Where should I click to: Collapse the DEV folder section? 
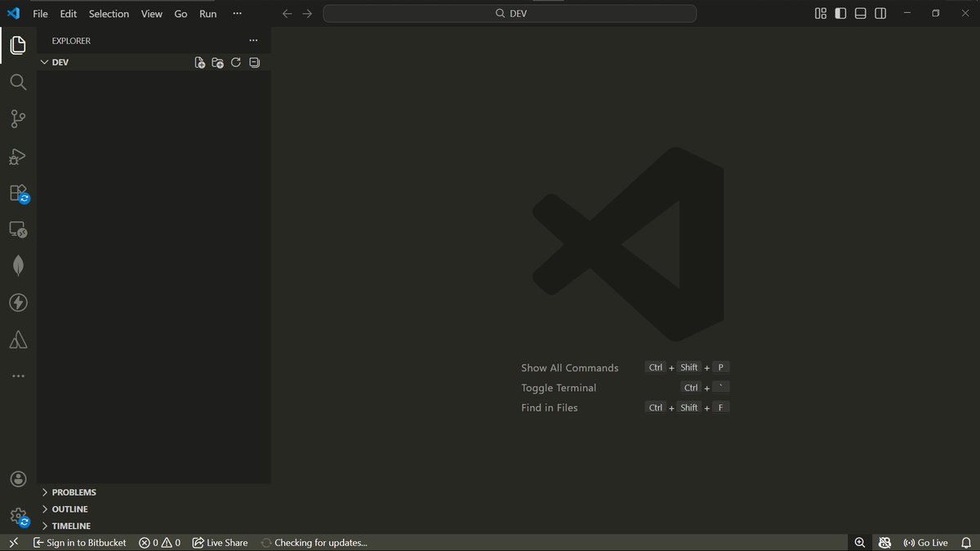click(x=154, y=63)
